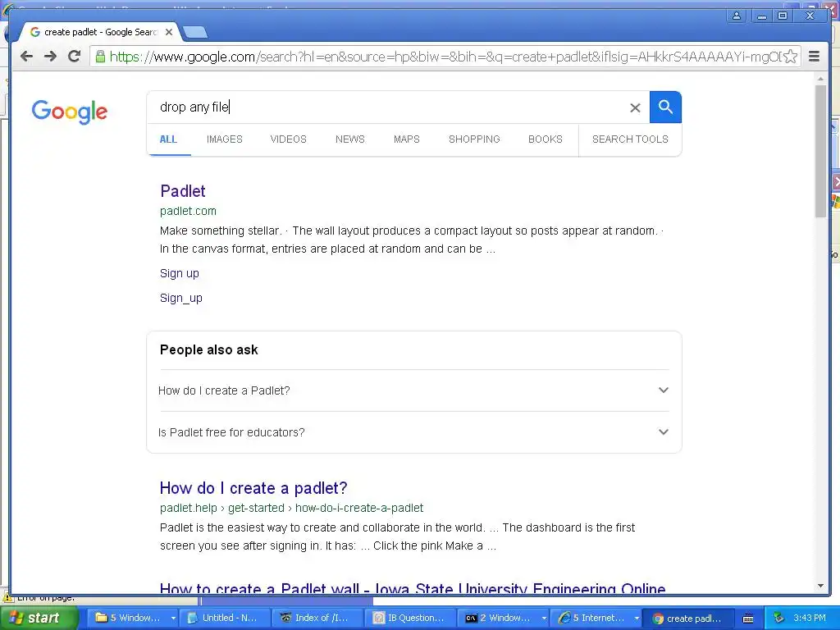Click the scrollbar up arrow
The image size is (840, 630).
(x=820, y=79)
